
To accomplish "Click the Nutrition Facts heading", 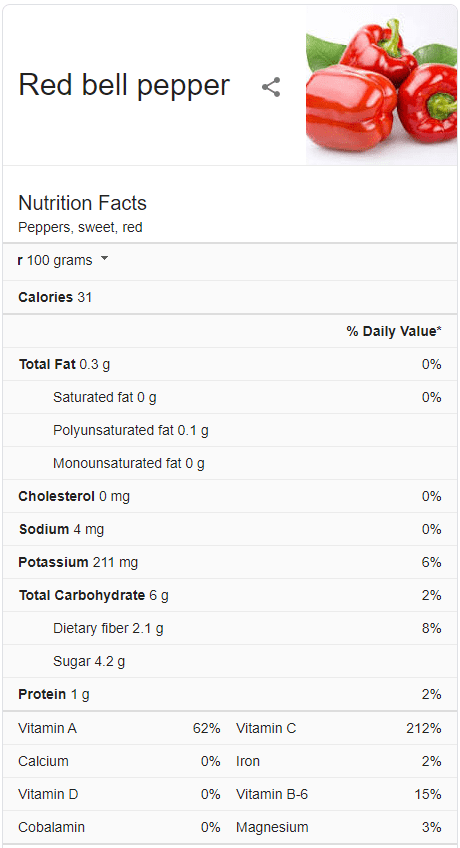I will pyautogui.click(x=82, y=203).
